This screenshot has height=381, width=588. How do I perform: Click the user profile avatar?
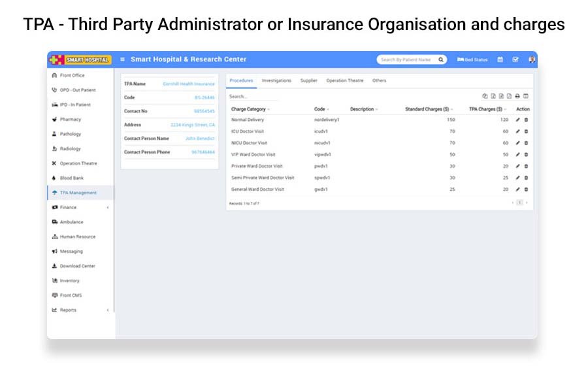[531, 59]
